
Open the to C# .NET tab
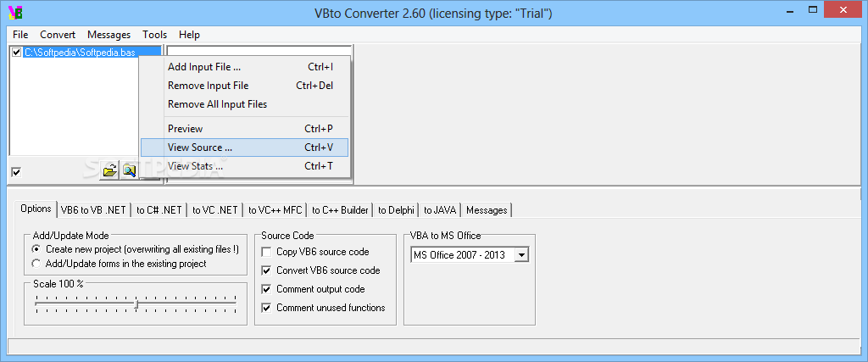pyautogui.click(x=159, y=210)
